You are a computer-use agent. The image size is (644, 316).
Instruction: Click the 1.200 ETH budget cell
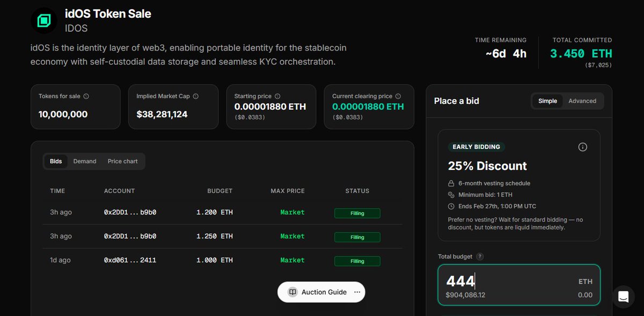215,212
